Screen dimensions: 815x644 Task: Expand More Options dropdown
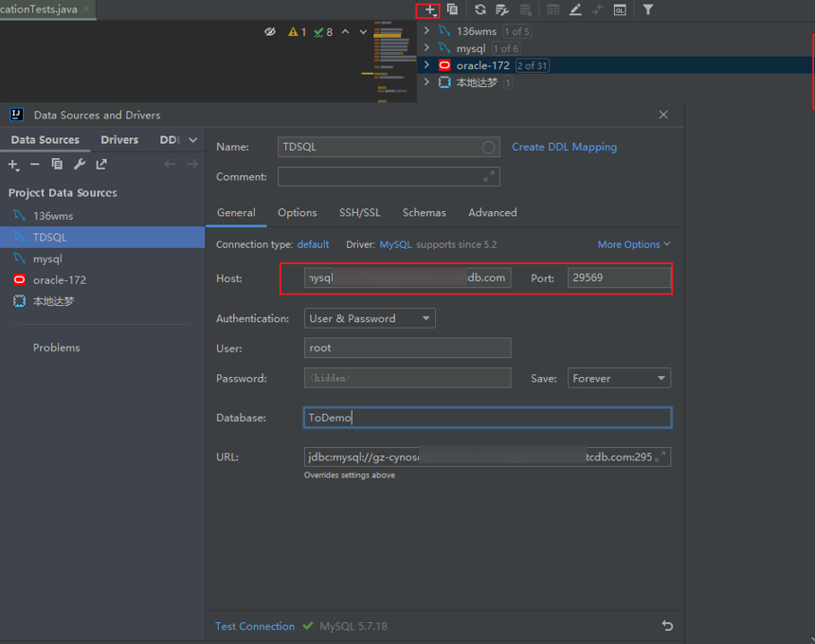click(633, 244)
